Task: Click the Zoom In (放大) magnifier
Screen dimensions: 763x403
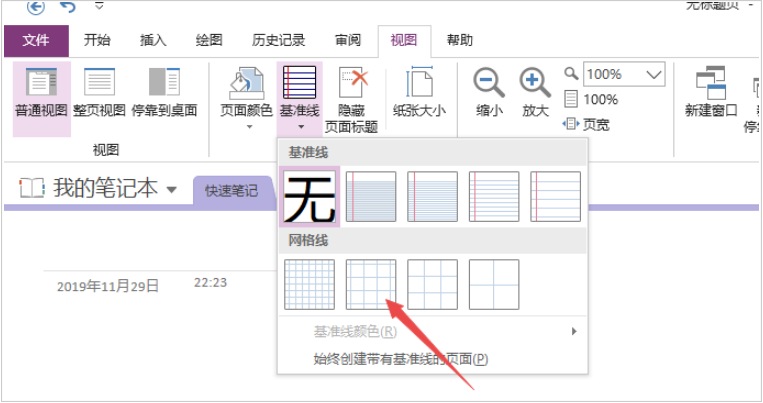Action: pyautogui.click(x=535, y=83)
